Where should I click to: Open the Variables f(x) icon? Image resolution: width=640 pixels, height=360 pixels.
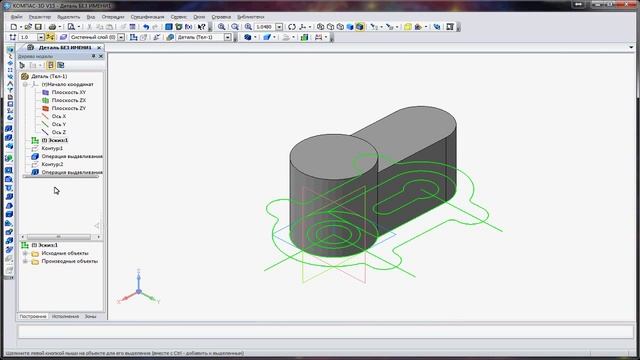[x=189, y=27]
